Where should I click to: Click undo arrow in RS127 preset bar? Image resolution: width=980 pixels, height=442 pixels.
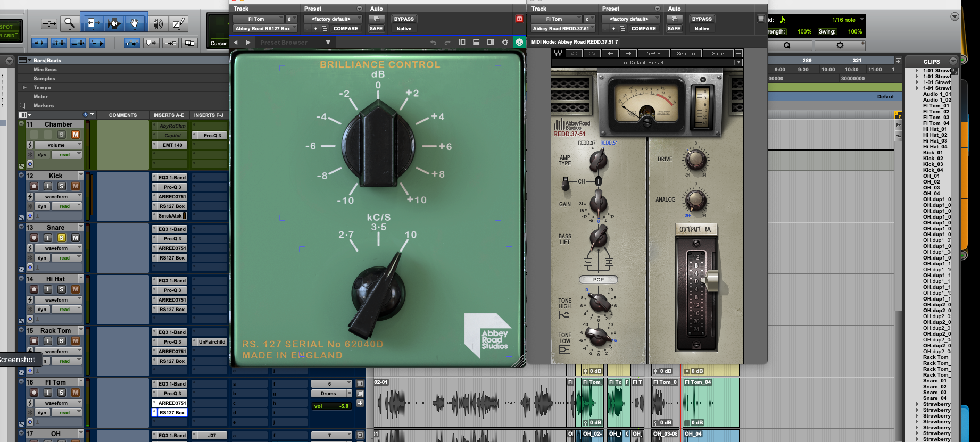[x=434, y=43]
